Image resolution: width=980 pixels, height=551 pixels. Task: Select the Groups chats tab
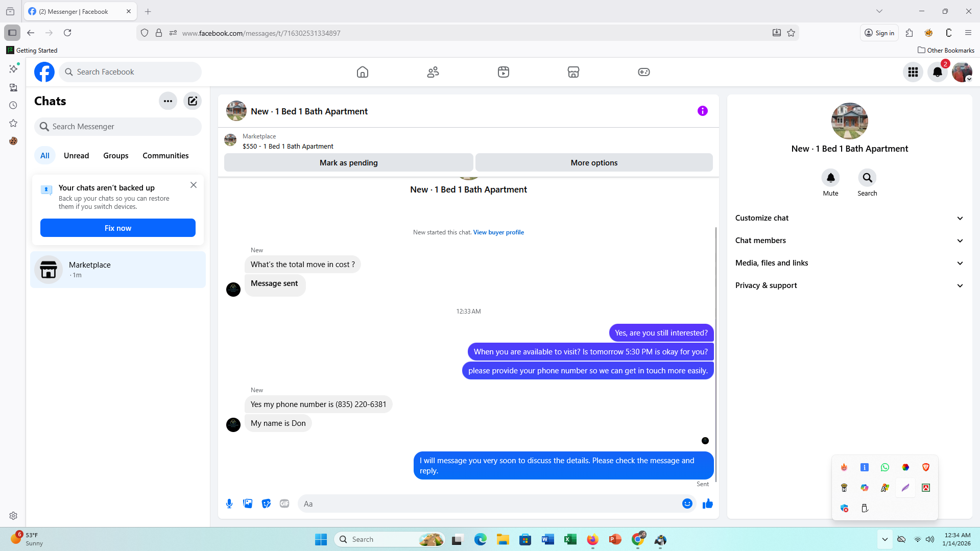[x=116, y=156]
